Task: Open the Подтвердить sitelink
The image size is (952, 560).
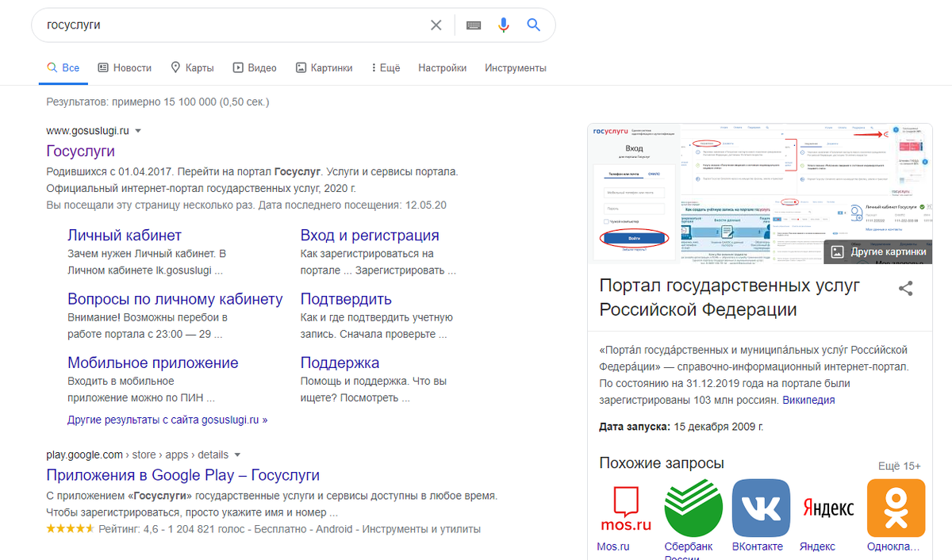Action: coord(346,299)
